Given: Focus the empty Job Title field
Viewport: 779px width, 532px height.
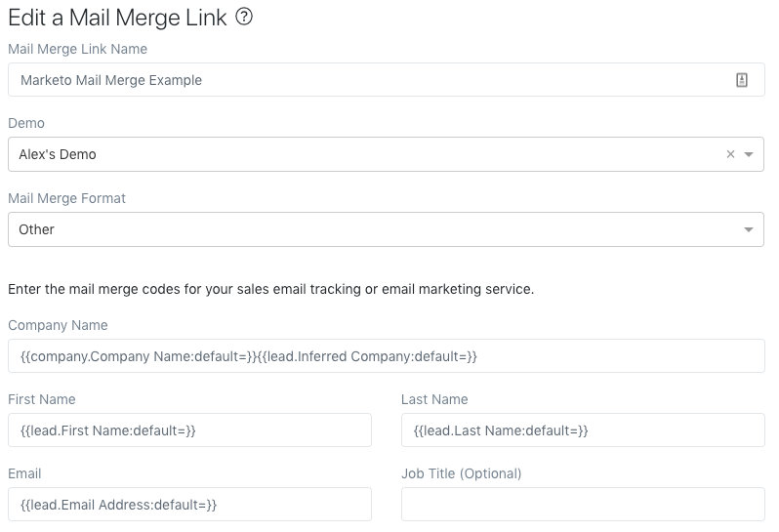Looking at the screenshot, I should [583, 505].
